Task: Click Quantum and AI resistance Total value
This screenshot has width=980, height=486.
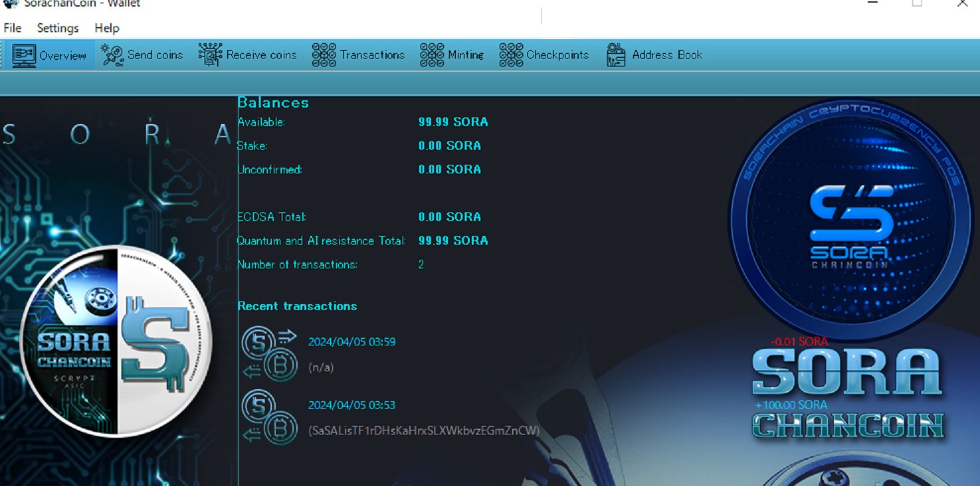Action: coord(453,241)
